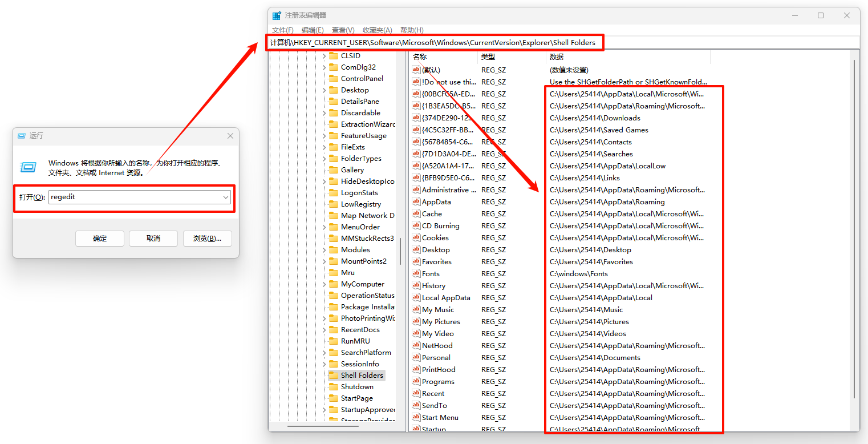Click the folder icon next to Shell Folders
Screen dimensions: 868x444
[334, 376]
